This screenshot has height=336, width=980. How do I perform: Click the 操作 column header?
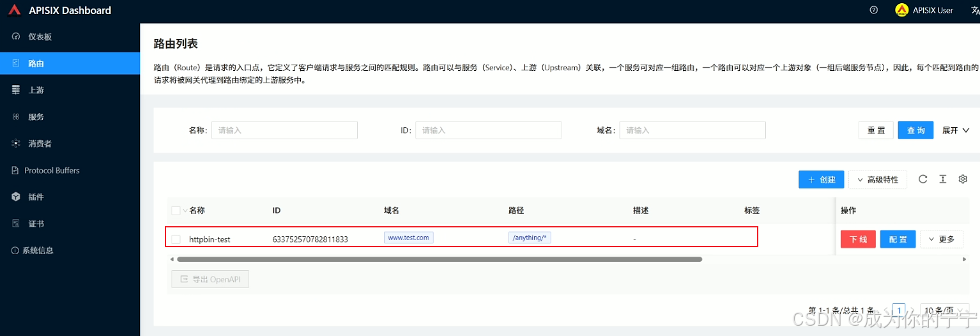click(x=848, y=211)
